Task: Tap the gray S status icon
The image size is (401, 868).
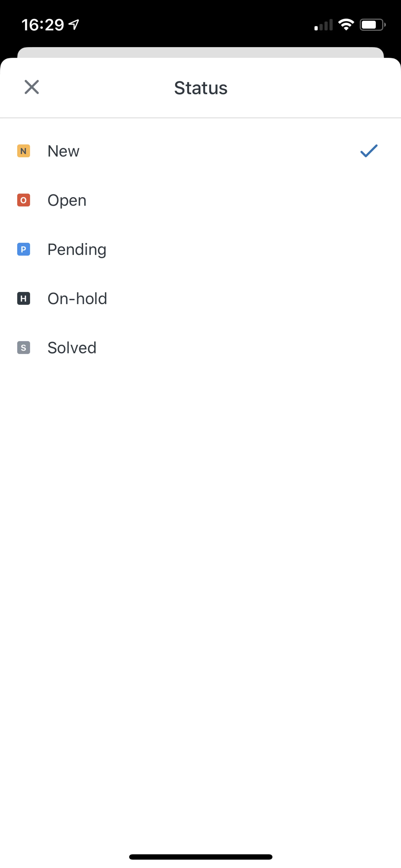Action: 24,348
